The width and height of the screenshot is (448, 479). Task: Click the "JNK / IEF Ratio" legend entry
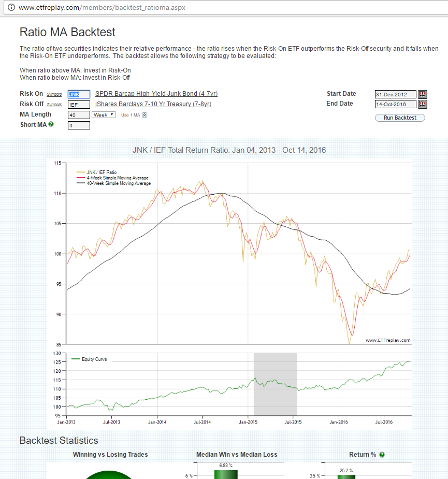[97, 172]
